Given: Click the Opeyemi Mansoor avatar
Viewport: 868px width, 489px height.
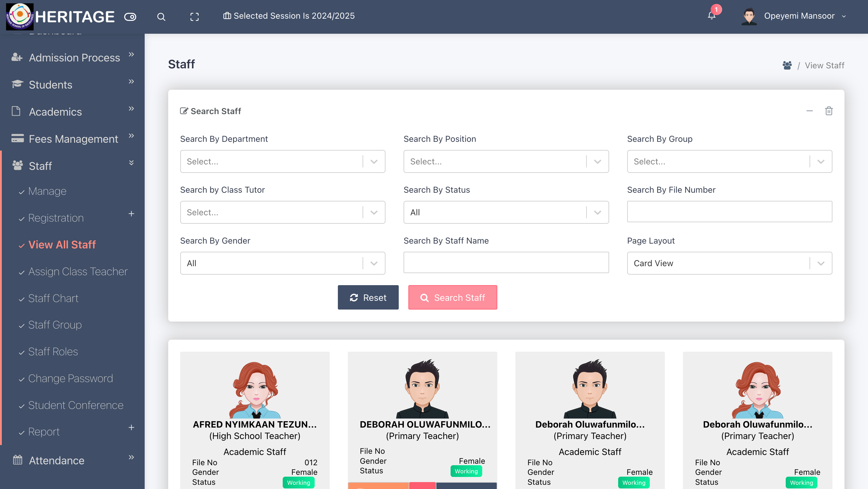Looking at the screenshot, I should [749, 16].
